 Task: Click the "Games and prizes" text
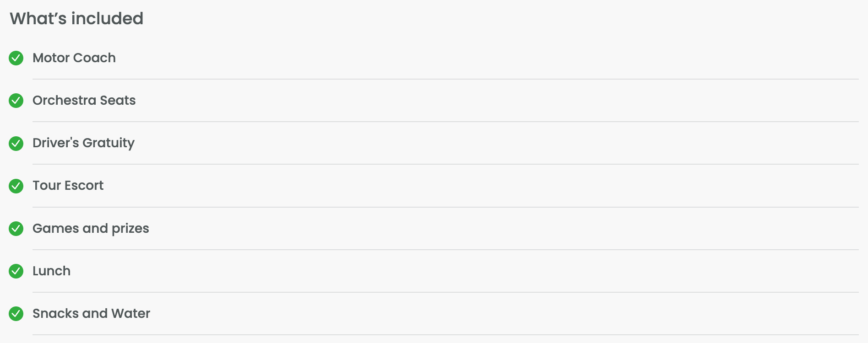[x=91, y=228]
